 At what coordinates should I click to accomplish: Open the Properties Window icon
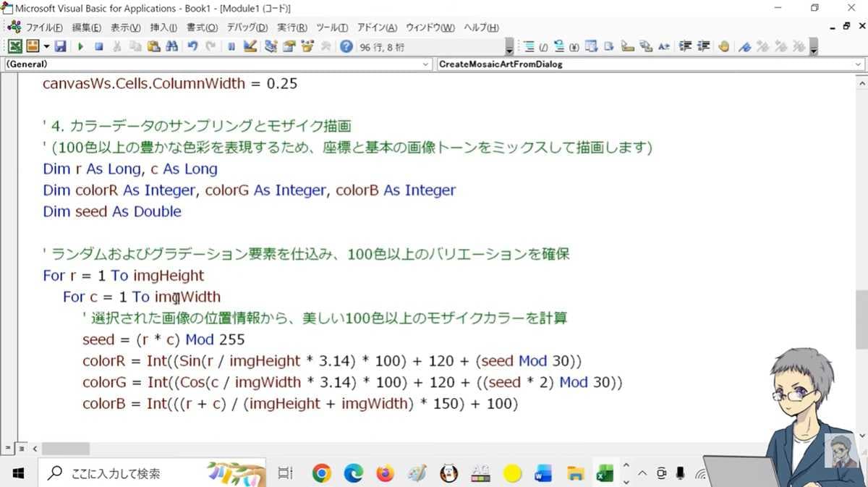289,46
